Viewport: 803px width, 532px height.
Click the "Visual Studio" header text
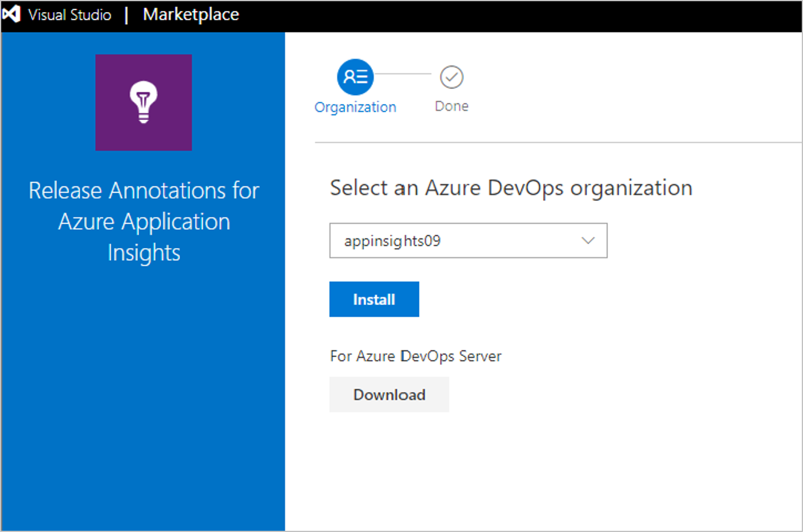pos(70,15)
